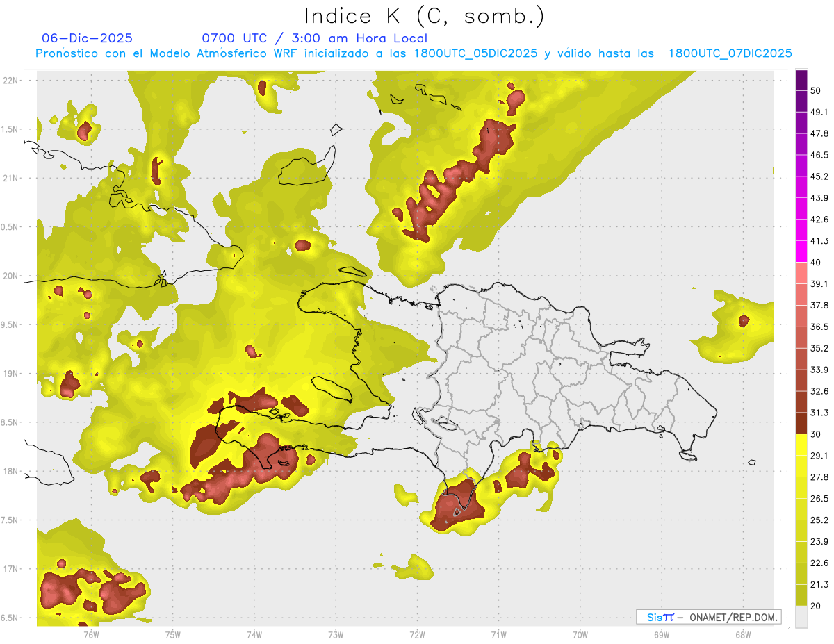Click the latitude axis label "21N"

tap(10, 178)
